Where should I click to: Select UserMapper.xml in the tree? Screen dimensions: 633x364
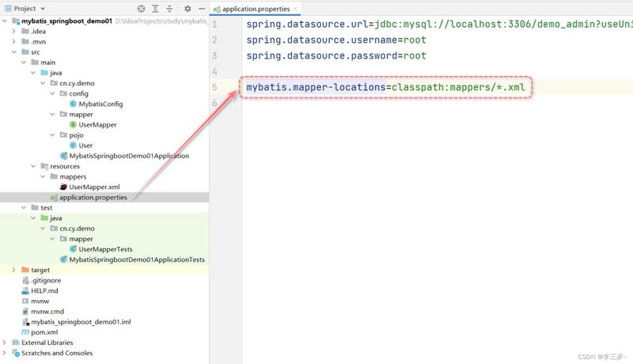tap(94, 187)
